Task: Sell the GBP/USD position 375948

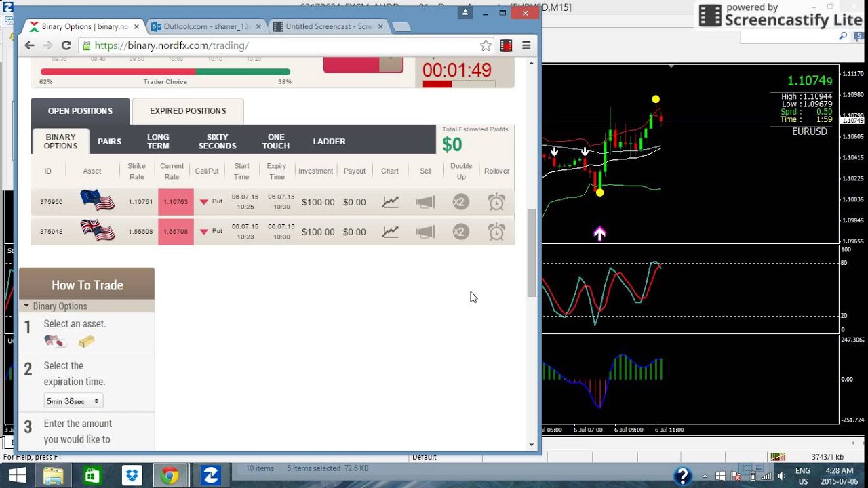Action: click(425, 232)
